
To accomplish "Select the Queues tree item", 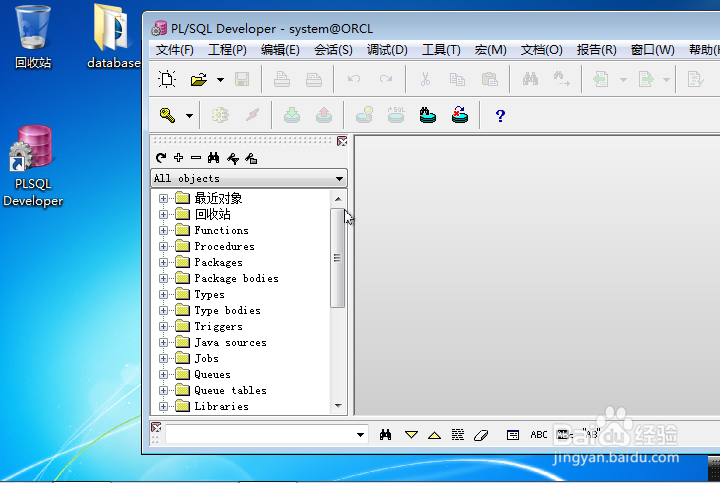I will click(212, 375).
